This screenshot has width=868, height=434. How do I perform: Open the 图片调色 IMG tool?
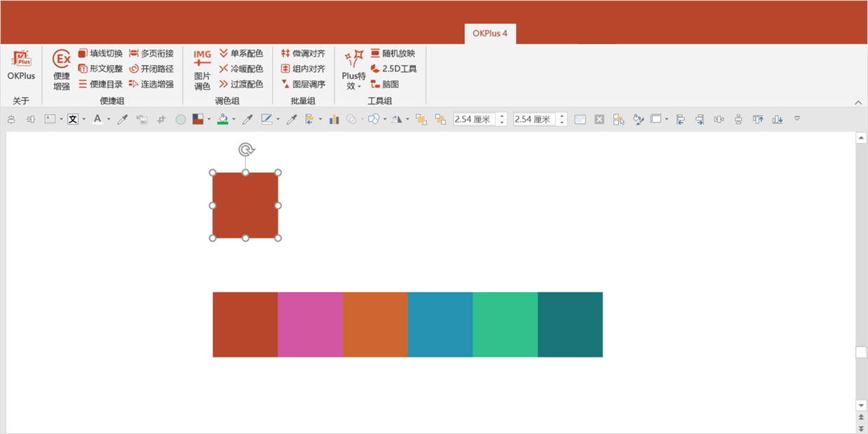(202, 70)
